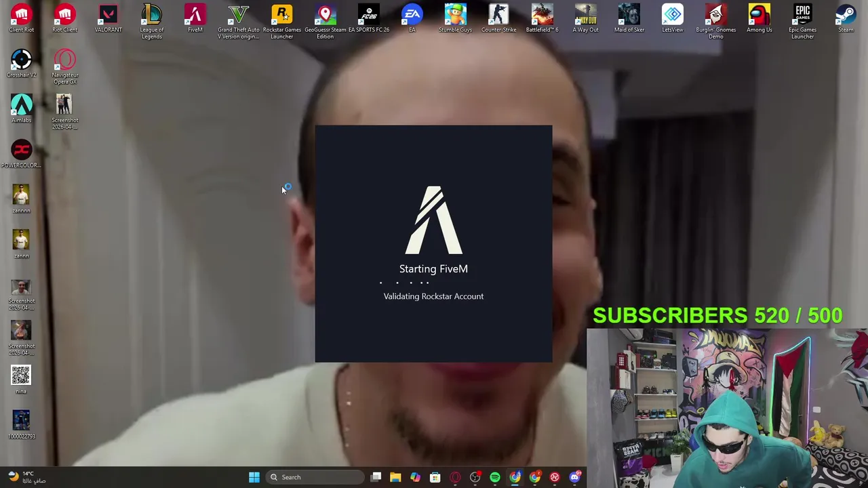
Task: Select the nina QR code file
Action: click(21, 380)
